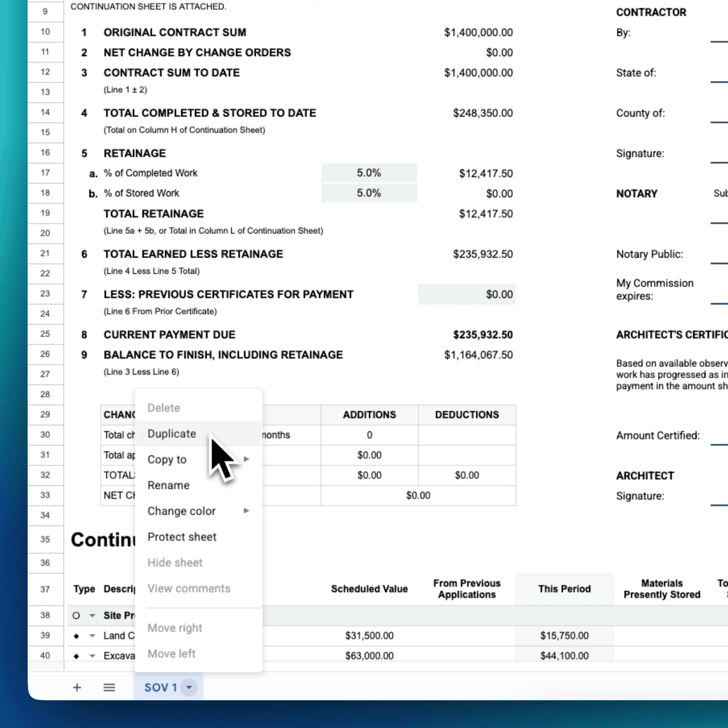The height and width of the screenshot is (728, 728).
Task: Click Delete in the sheet menu
Action: tap(163, 408)
